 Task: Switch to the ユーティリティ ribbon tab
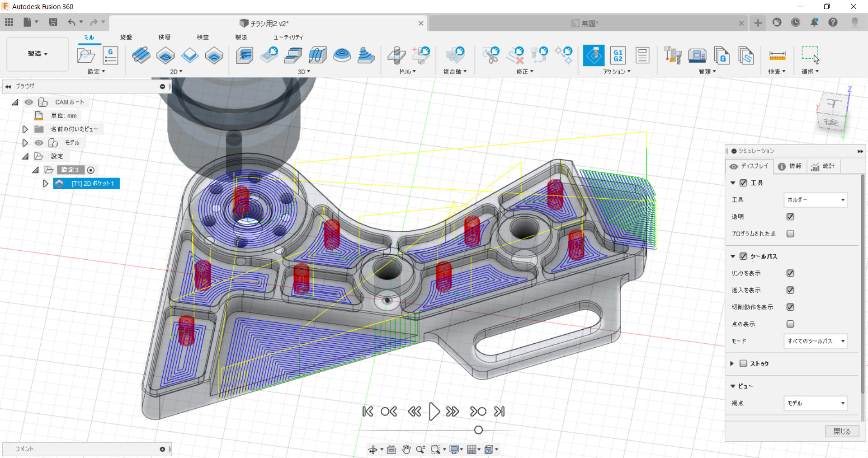(x=288, y=37)
